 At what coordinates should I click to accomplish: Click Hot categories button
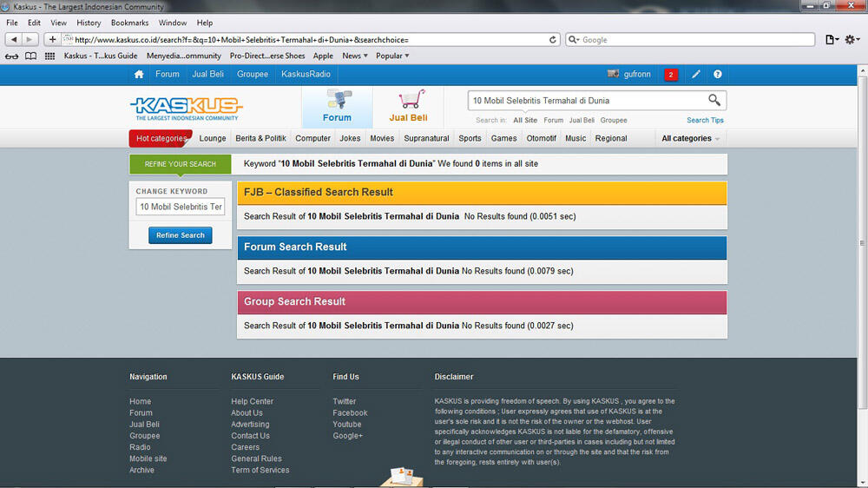click(161, 138)
